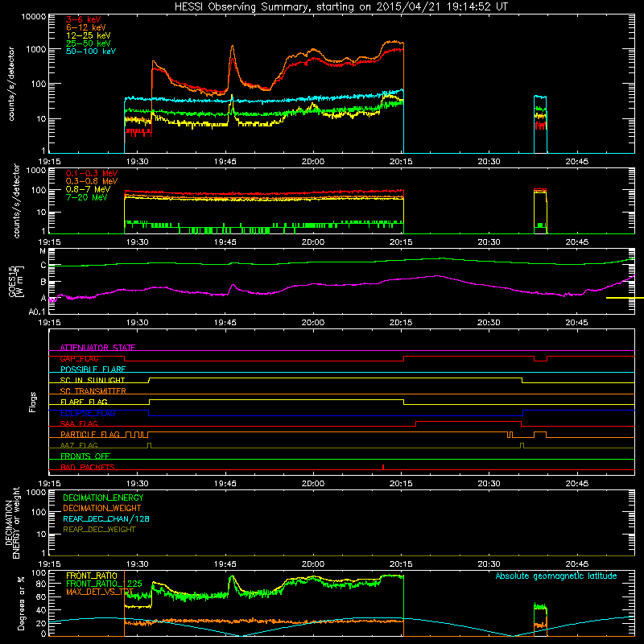The image size is (644, 644).
Task: Click the DECIMATION_WEIGHT legend label
Action: [102, 508]
